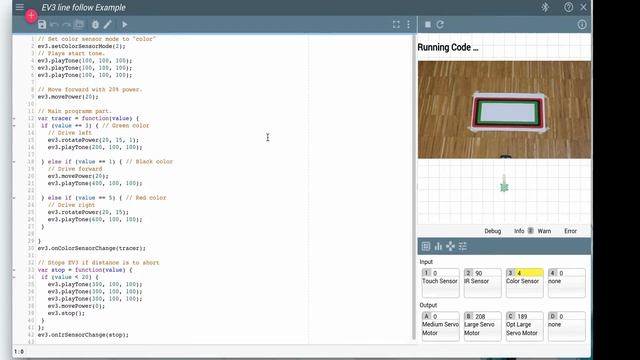Click the debug bug icon
The width and height of the screenshot is (640, 360).
[95, 24]
